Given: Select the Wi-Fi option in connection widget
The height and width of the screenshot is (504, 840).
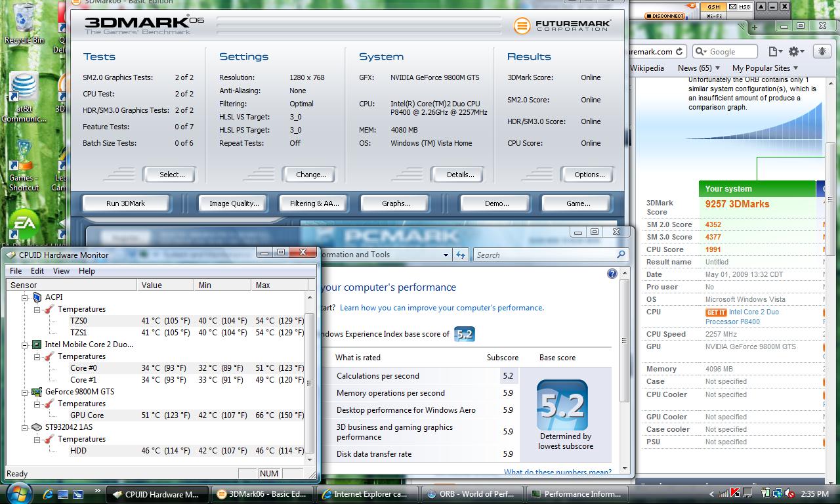Looking at the screenshot, I should [713, 16].
